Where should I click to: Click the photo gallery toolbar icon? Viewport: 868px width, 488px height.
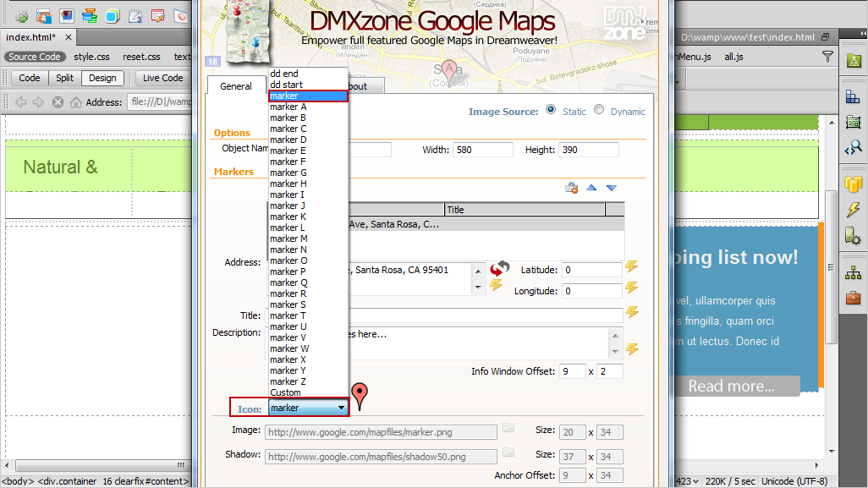(67, 16)
